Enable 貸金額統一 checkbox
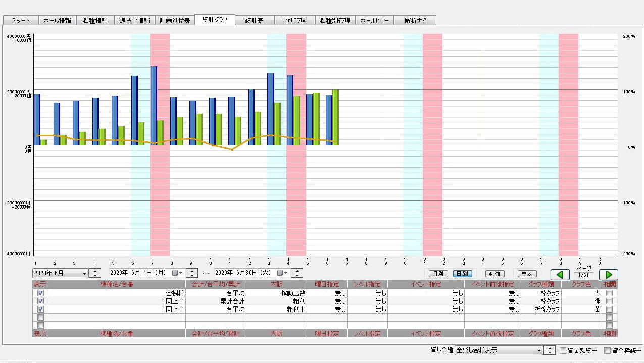The image size is (644, 363). pyautogui.click(x=563, y=350)
